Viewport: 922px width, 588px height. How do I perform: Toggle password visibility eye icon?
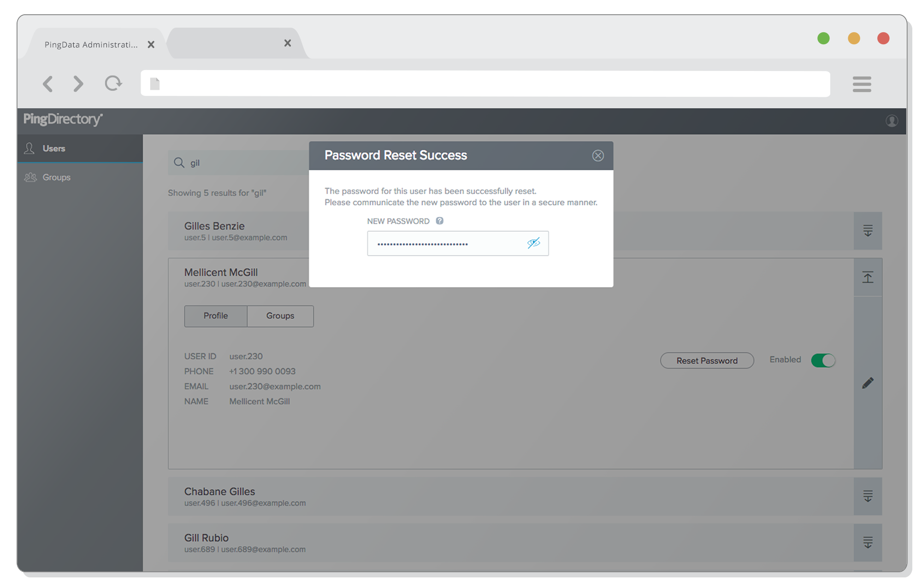[x=533, y=243]
